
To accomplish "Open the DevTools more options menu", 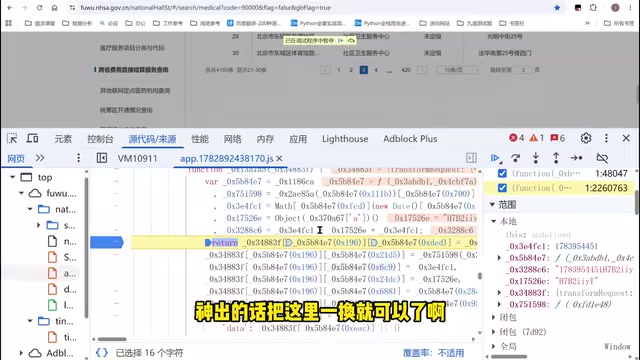I will (606, 138).
